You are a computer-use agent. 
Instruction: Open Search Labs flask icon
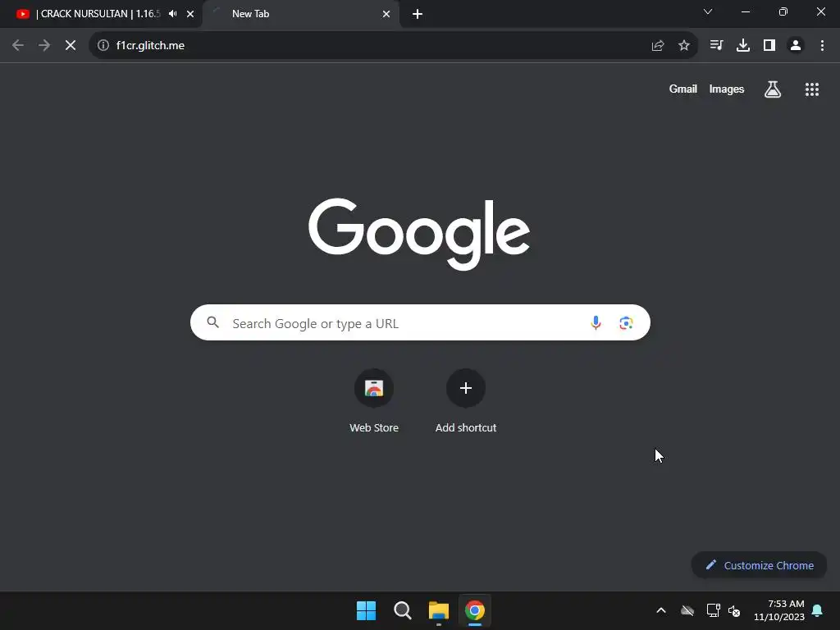tap(773, 89)
